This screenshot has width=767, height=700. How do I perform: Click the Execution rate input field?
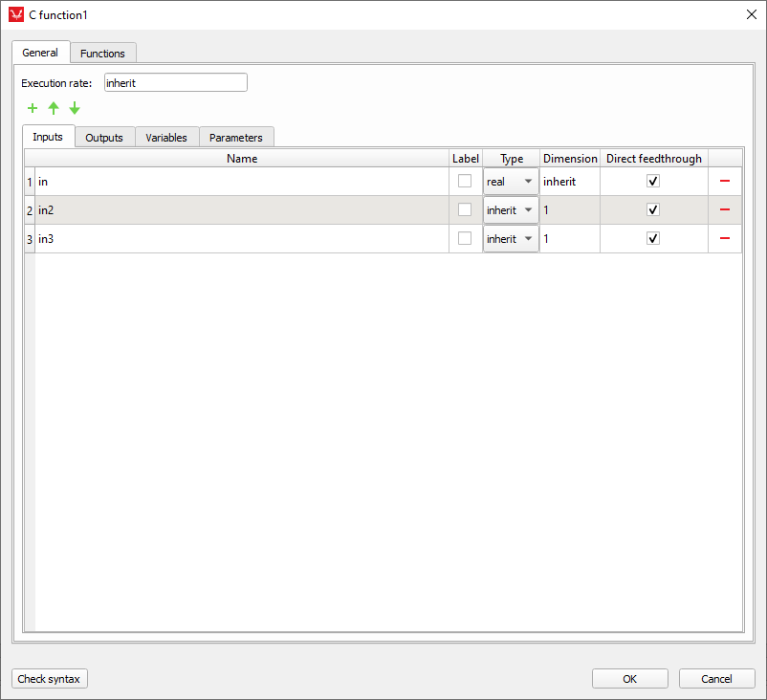[x=175, y=83]
